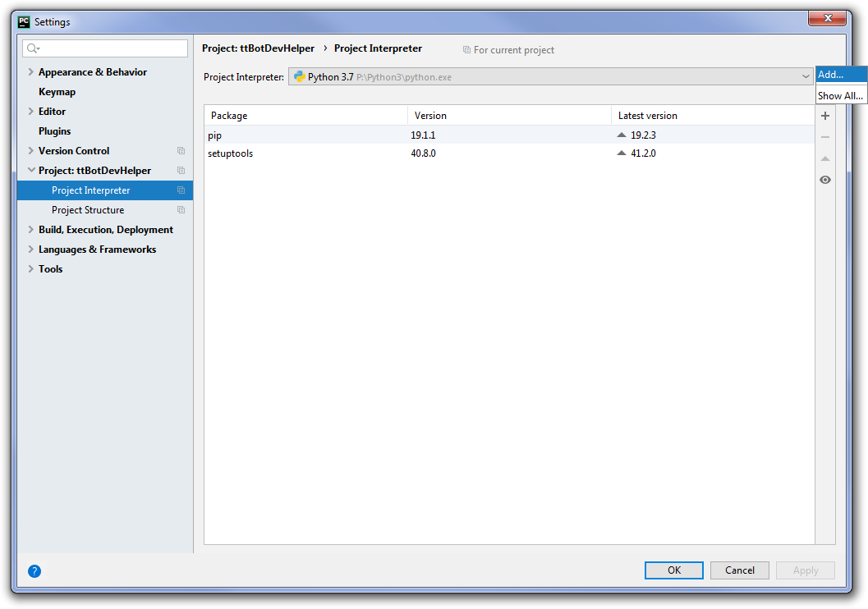Click the project-level icon beside Project Interpreter

tap(181, 190)
